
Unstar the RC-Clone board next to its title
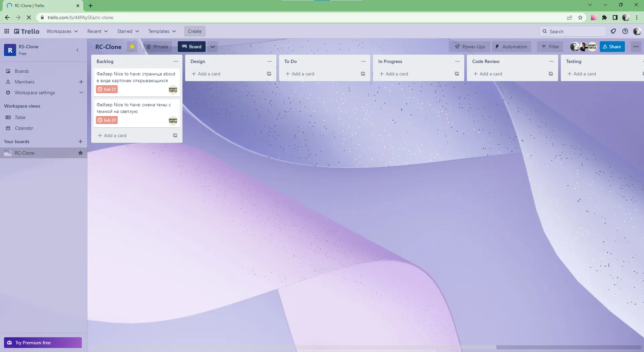pos(132,47)
